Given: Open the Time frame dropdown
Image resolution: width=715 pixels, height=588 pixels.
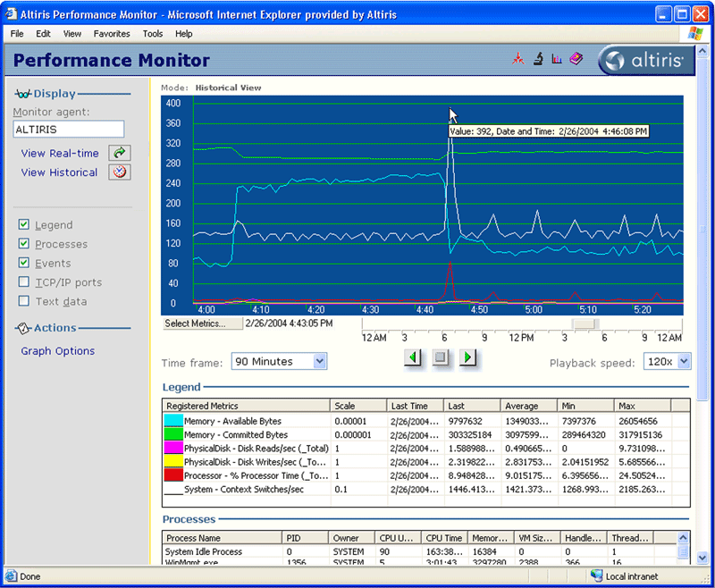Looking at the screenshot, I should pyautogui.click(x=319, y=361).
